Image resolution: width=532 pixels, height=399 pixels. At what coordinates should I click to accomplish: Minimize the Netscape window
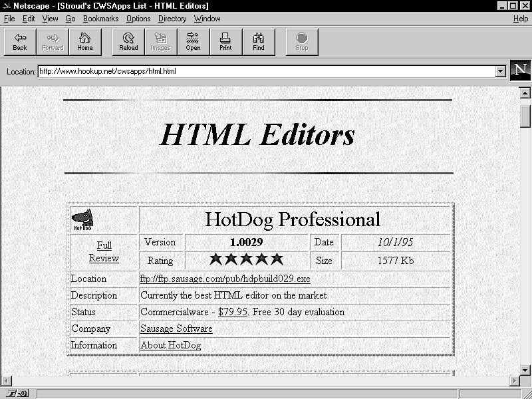(x=503, y=6)
